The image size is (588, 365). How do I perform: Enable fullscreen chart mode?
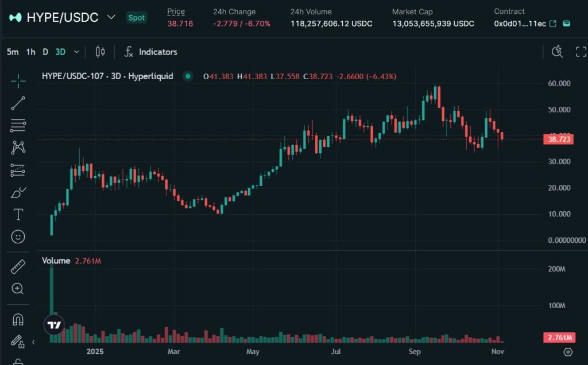(581, 52)
